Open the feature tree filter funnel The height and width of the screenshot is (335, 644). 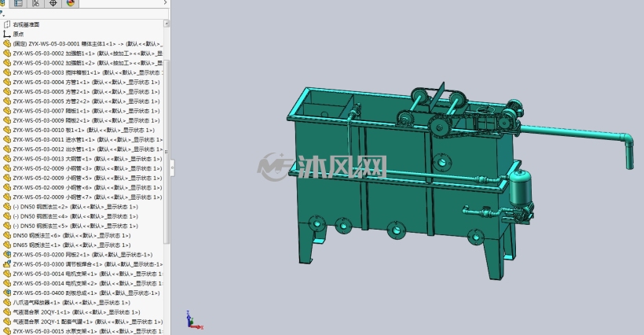(x=2, y=14)
